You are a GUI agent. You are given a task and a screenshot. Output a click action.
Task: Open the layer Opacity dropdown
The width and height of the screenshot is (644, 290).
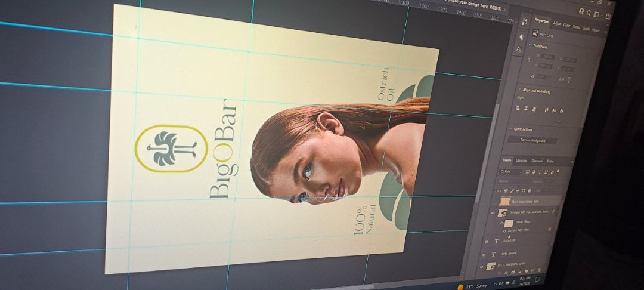click(x=549, y=181)
